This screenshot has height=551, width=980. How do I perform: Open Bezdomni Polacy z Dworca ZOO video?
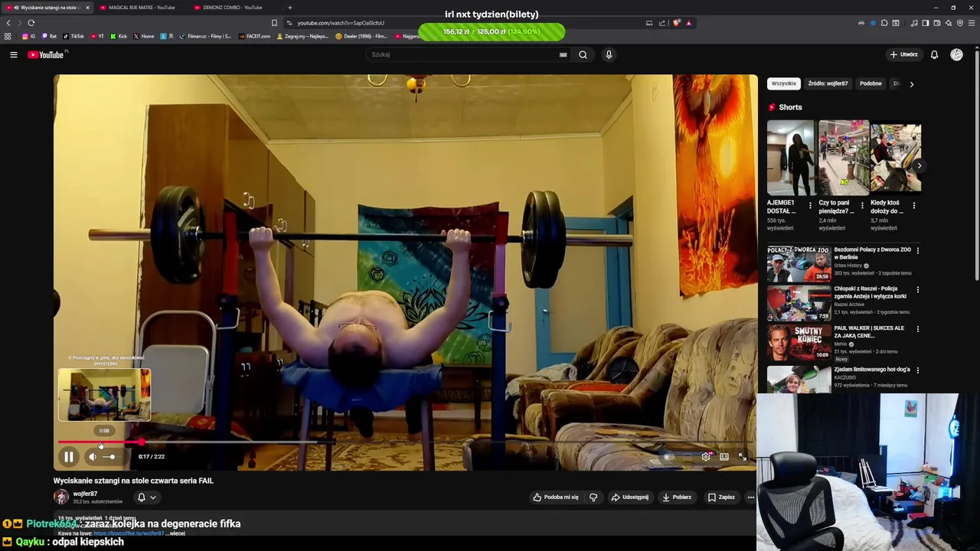pos(799,264)
